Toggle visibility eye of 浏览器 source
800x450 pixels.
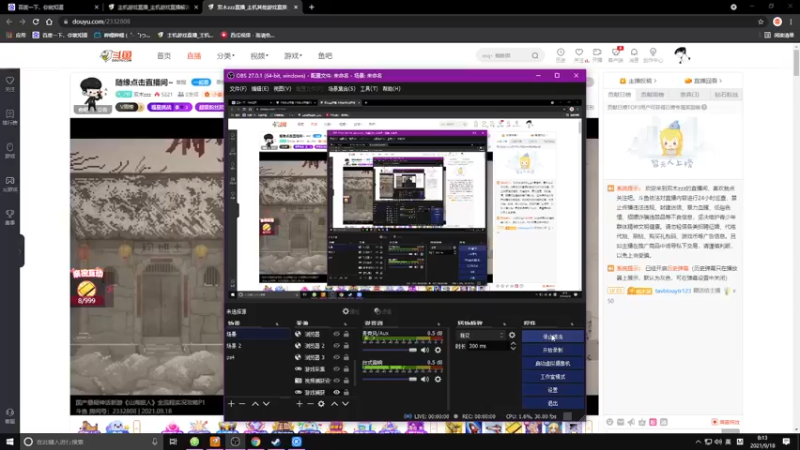click(336, 334)
